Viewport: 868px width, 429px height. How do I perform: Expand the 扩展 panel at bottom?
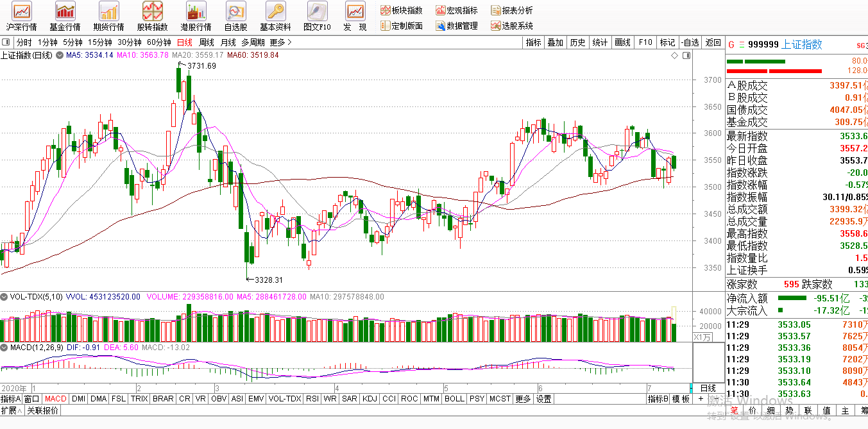click(x=12, y=410)
